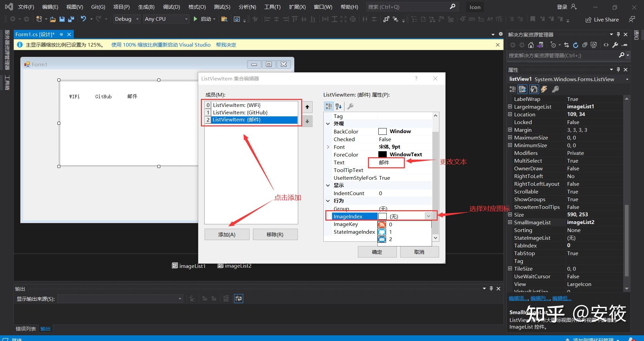Click the Save All toolbar icon
The height and width of the screenshot is (341, 644).
click(x=71, y=19)
